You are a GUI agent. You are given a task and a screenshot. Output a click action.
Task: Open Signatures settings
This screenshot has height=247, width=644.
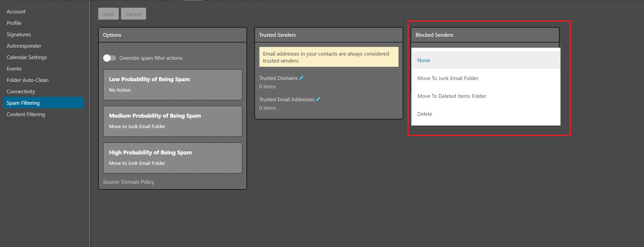[x=19, y=35]
